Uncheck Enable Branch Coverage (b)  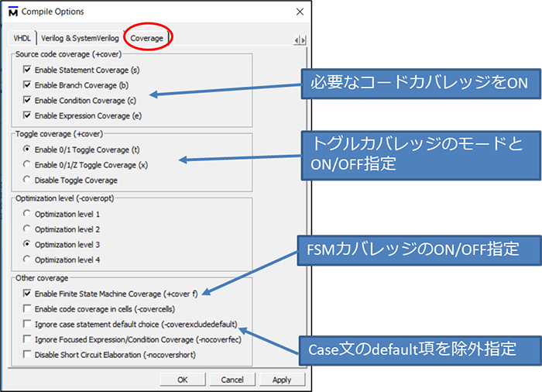click(x=28, y=84)
